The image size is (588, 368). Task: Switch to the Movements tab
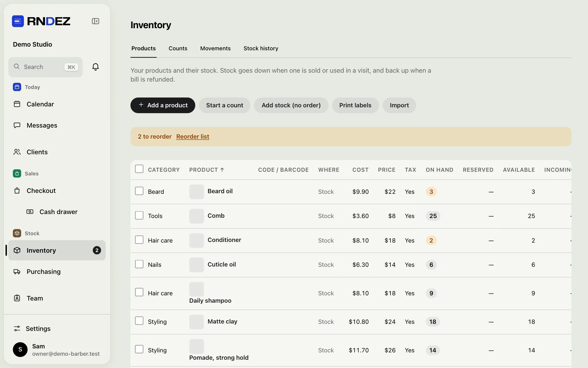tap(215, 48)
